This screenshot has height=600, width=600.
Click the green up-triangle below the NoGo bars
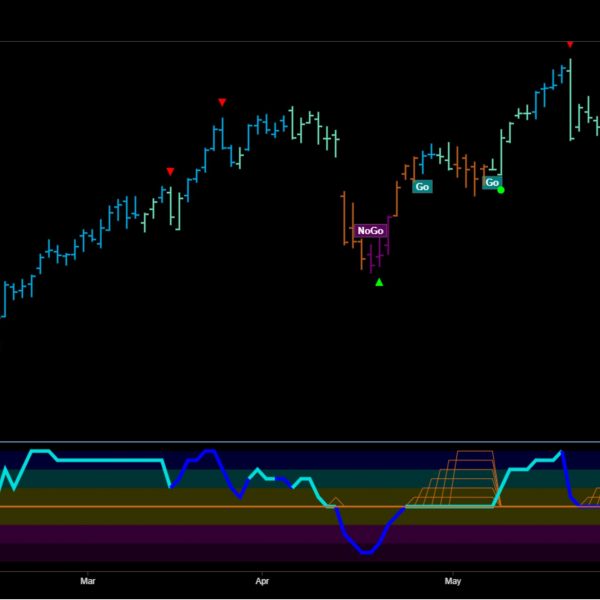(379, 282)
